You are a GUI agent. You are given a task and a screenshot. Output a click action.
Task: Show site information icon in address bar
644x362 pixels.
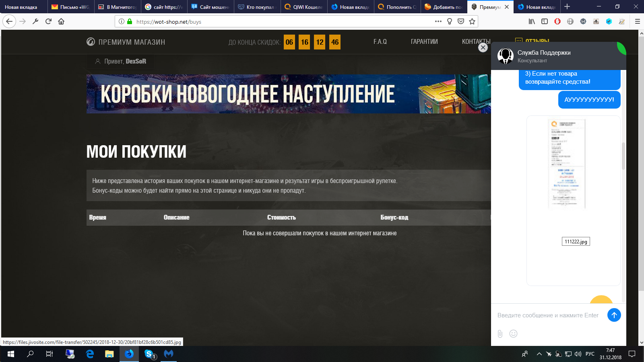point(122,21)
